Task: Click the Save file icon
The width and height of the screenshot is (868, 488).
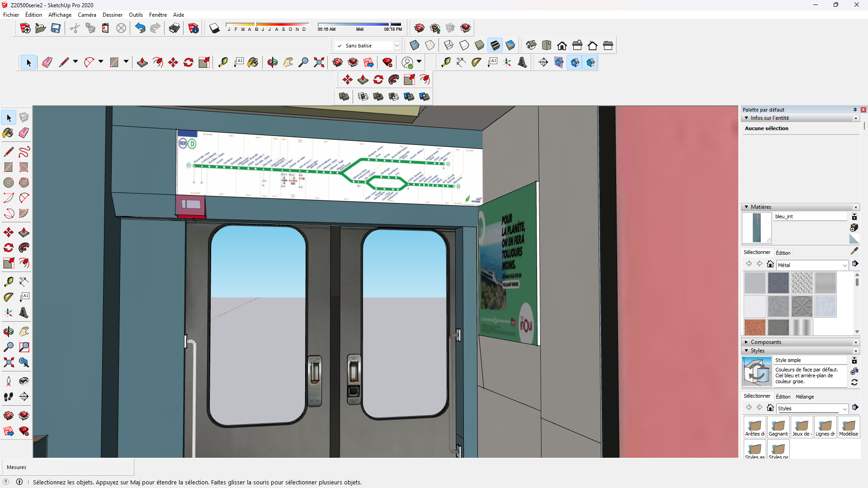Action: [56, 28]
